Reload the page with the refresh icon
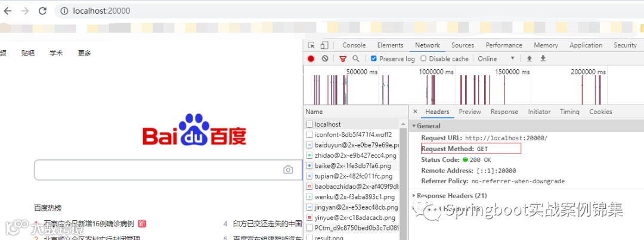The image size is (644, 240). (x=43, y=11)
